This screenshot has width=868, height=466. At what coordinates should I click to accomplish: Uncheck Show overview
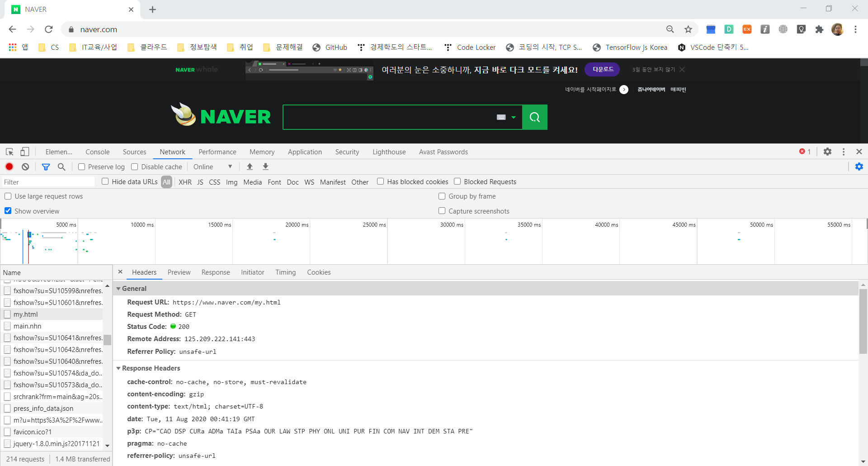(8, 211)
